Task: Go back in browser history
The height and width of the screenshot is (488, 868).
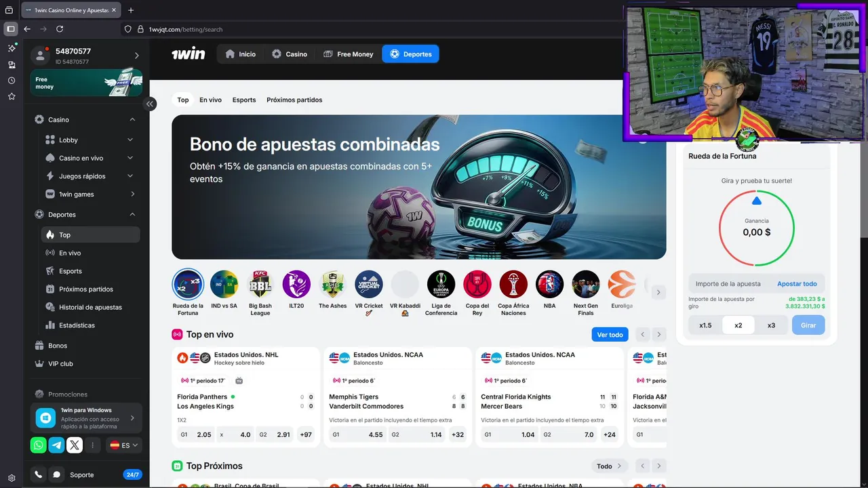Action: click(27, 29)
